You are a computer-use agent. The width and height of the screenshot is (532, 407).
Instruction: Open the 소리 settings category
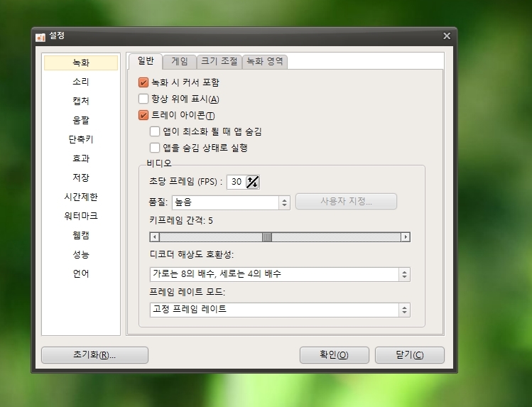pos(81,82)
